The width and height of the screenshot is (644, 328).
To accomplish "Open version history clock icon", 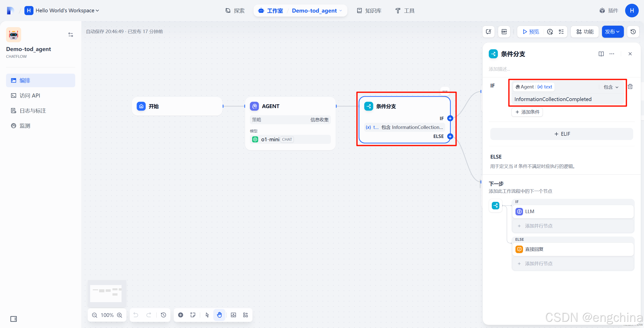I will (633, 32).
